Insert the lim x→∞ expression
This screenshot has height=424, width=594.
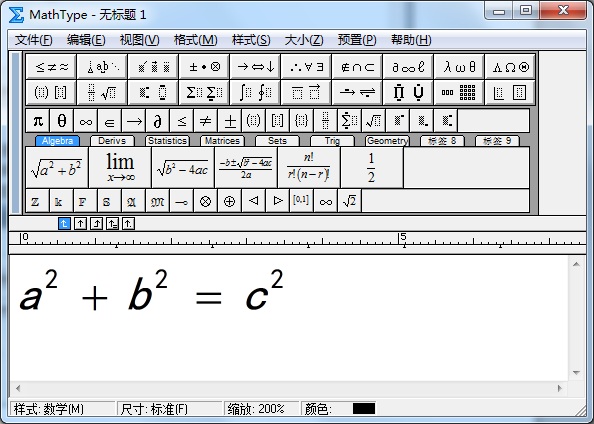point(120,167)
